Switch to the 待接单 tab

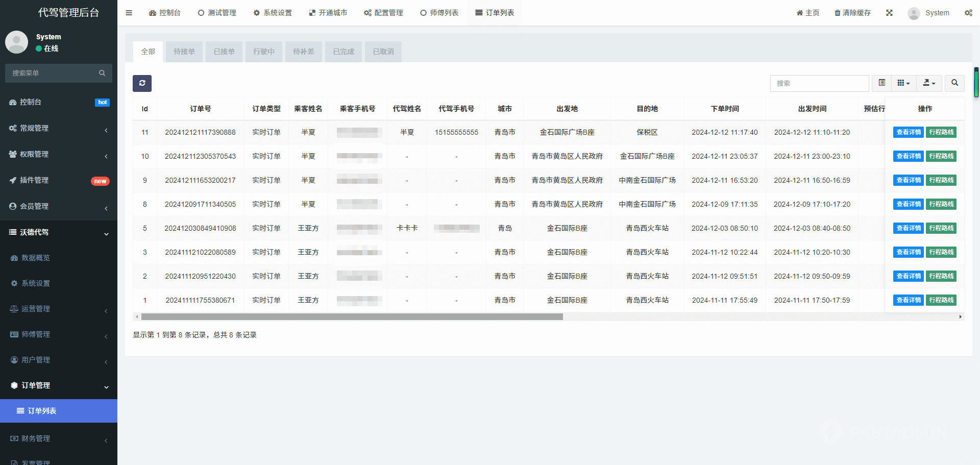tap(184, 52)
